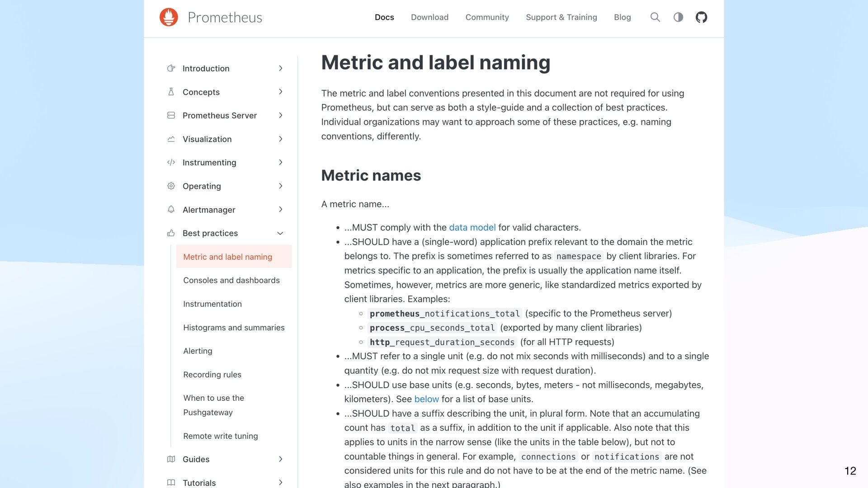Expand the Introduction section chevron

[280, 68]
